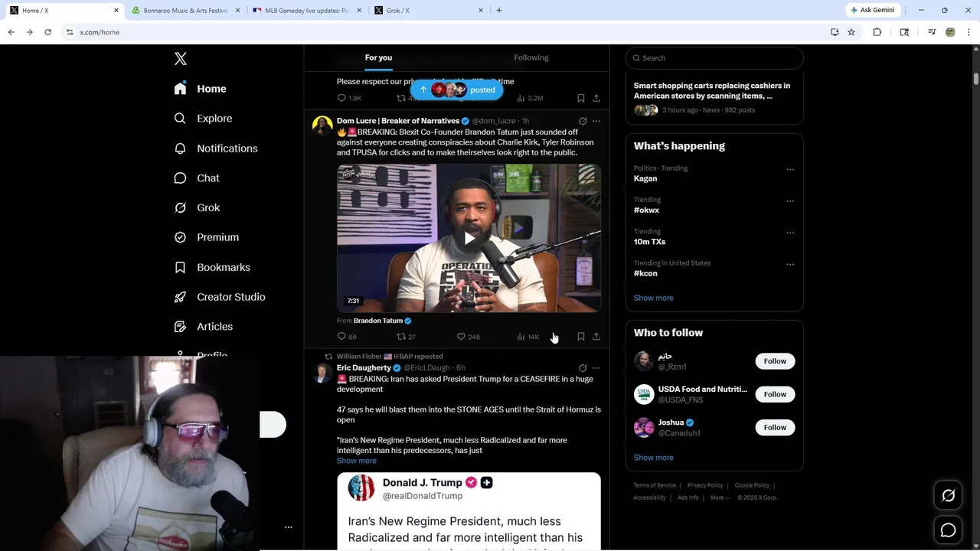Open the smart shopping carts news story
The height and width of the screenshot is (551, 980).
(714, 99)
